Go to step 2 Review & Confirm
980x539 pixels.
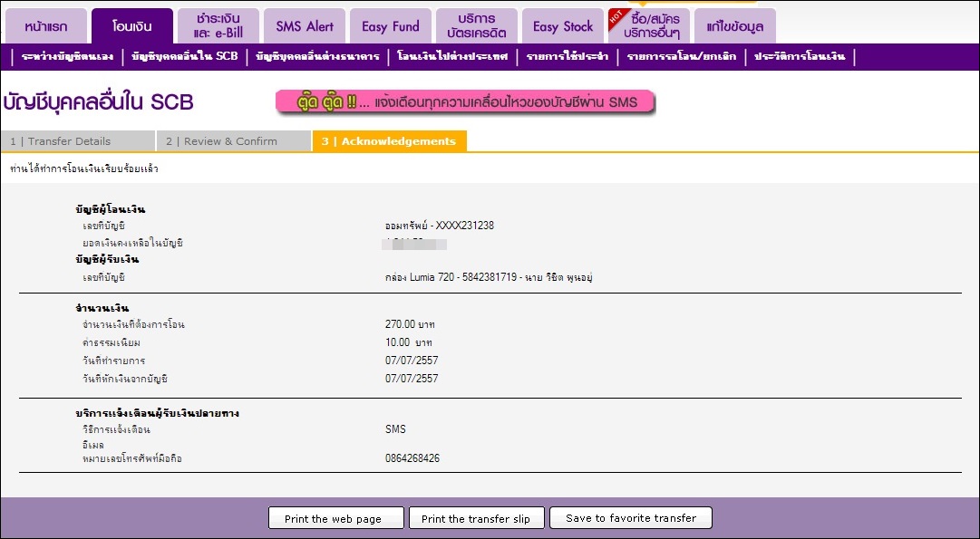(233, 141)
